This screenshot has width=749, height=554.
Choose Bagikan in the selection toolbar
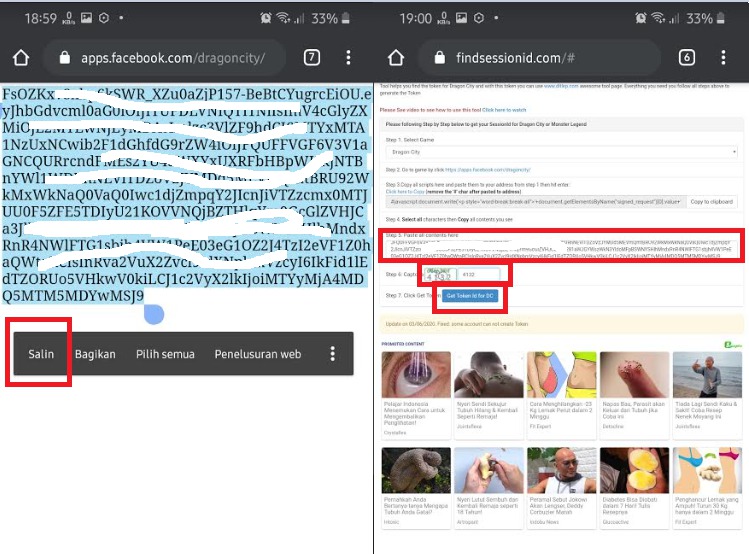[x=95, y=354]
